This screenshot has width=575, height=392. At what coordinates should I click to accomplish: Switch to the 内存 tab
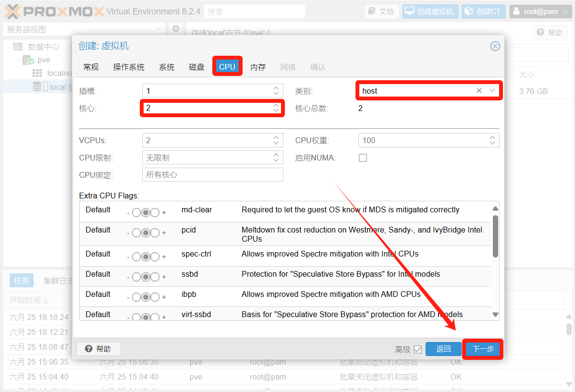258,67
